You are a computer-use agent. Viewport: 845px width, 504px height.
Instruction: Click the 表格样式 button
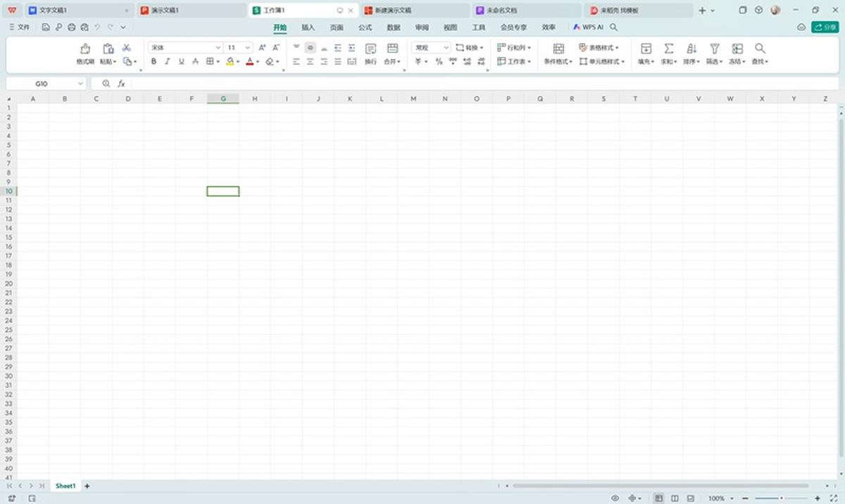pos(597,48)
